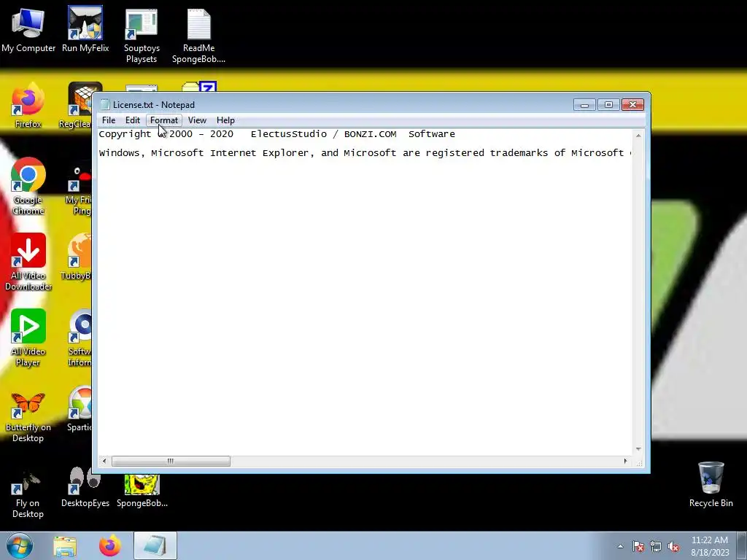The image size is (747, 560).
Task: Select the My Computer desktop icon
Action: click(28, 30)
